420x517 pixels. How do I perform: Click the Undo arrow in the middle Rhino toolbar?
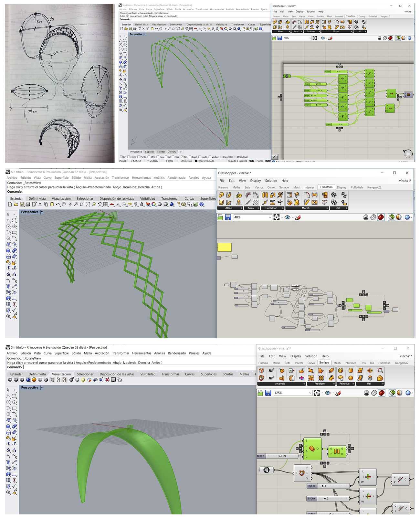click(x=58, y=204)
